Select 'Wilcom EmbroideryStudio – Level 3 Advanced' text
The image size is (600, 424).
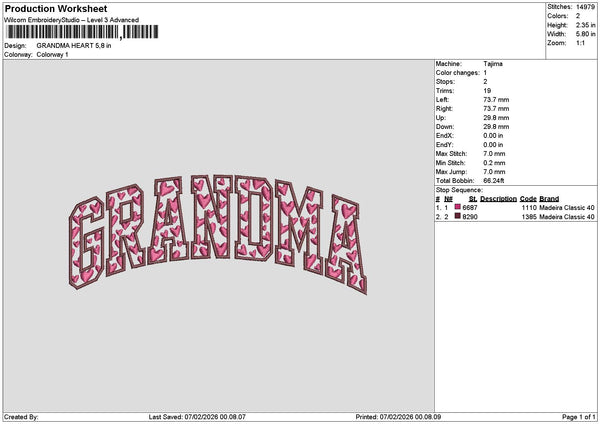coord(72,20)
